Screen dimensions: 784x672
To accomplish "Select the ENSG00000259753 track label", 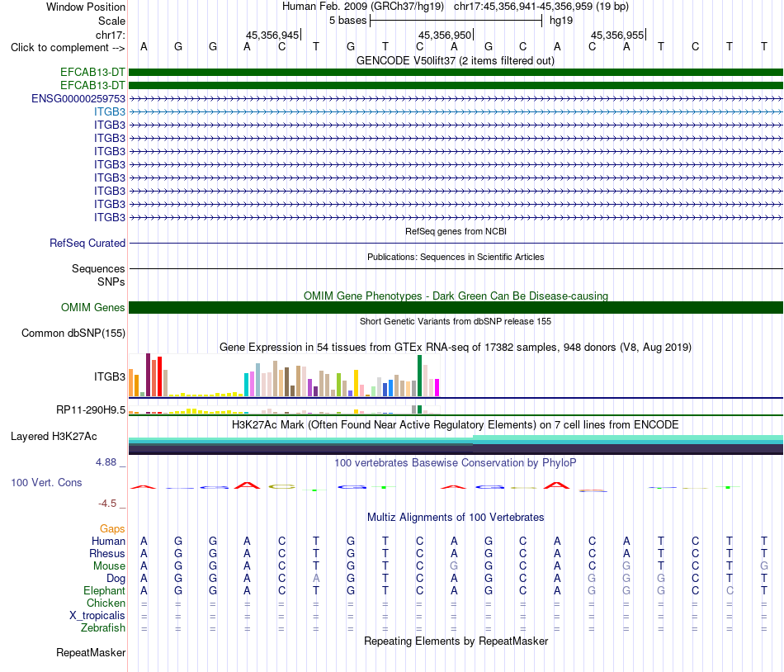I will [78, 98].
